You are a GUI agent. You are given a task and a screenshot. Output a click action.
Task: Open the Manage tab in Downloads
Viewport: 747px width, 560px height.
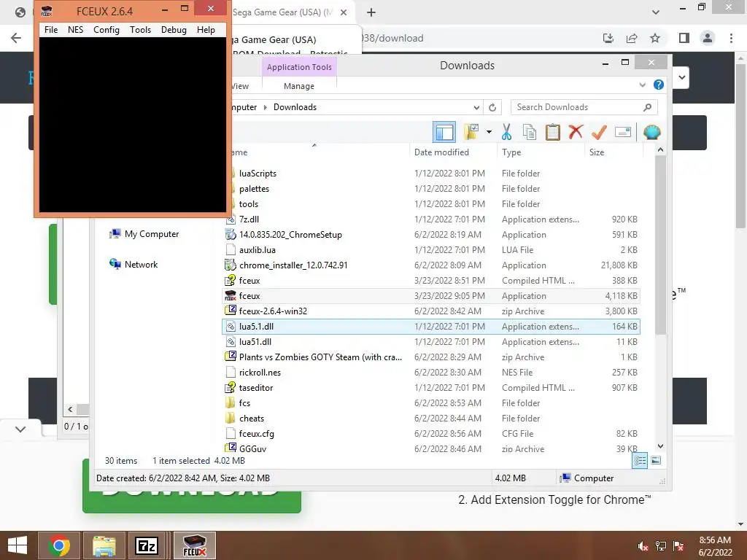[x=298, y=86]
